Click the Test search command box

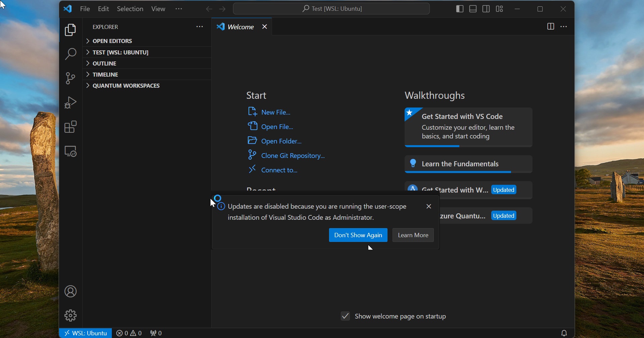coord(332,8)
